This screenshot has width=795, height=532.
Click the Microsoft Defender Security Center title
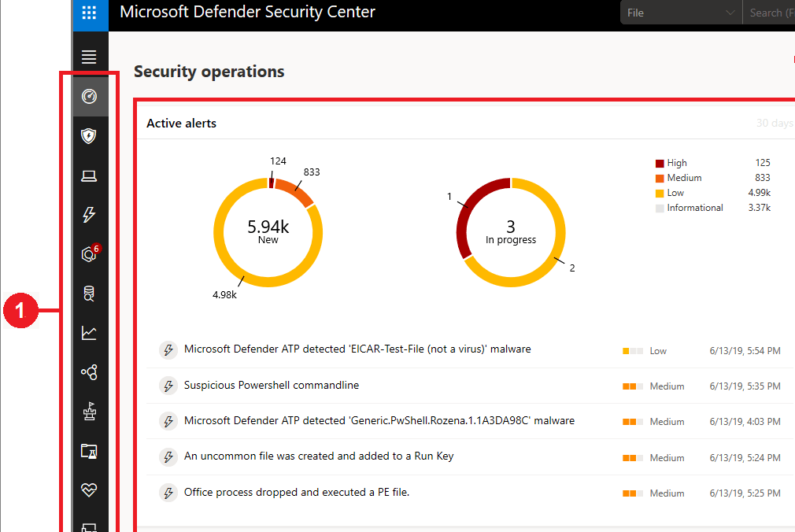[247, 12]
